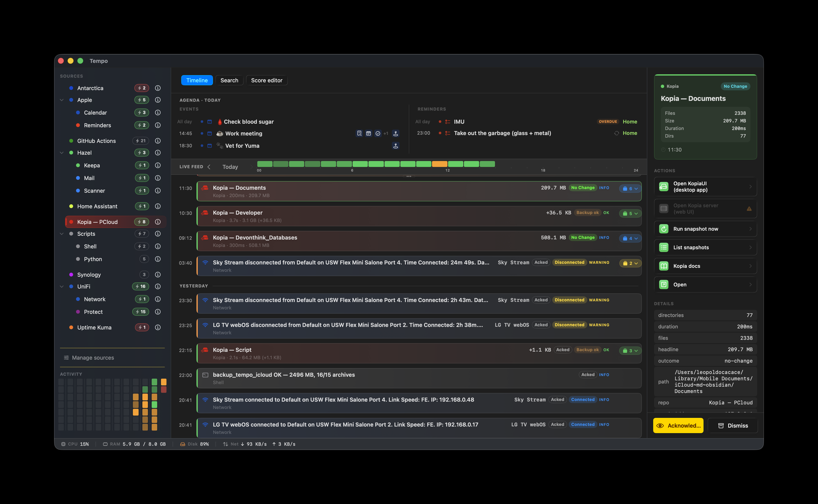
Task: Toggle the GitHub Actions badge showing 21
Action: point(141,141)
